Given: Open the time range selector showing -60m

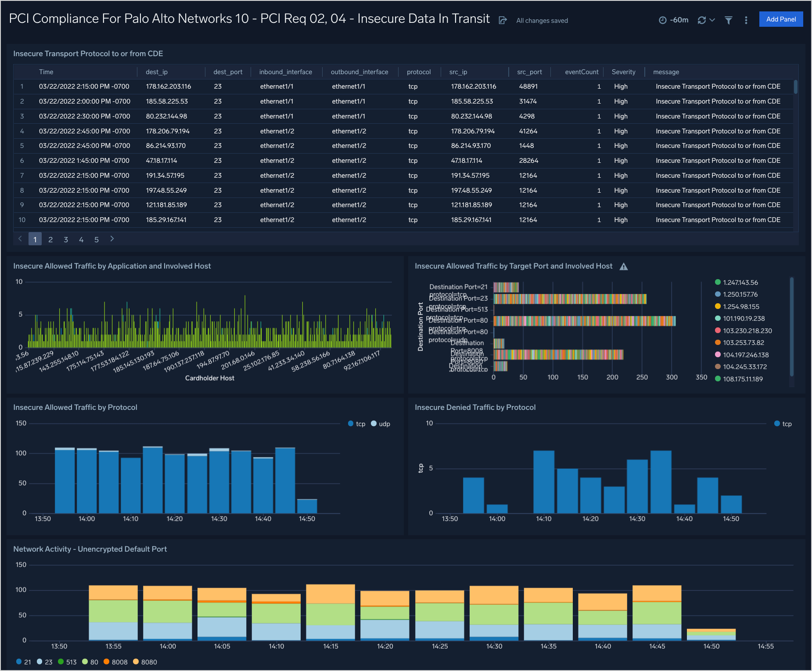Looking at the screenshot, I should (679, 20).
